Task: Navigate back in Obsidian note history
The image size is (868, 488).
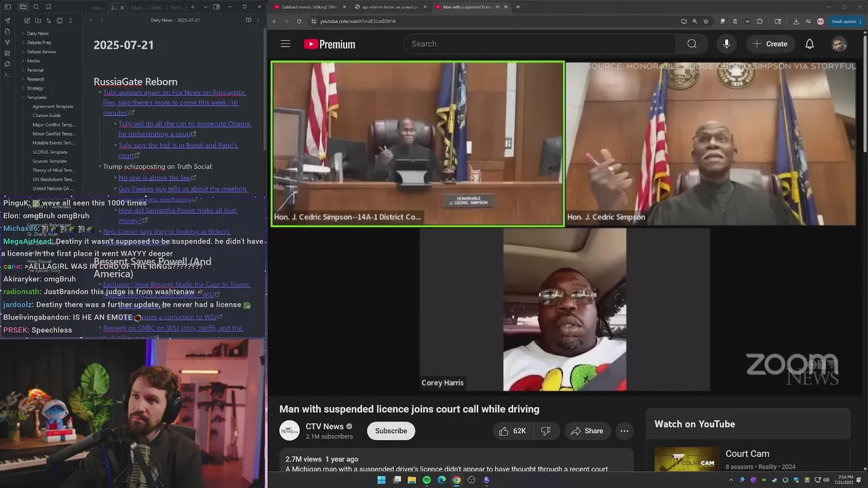Action: click(92, 20)
